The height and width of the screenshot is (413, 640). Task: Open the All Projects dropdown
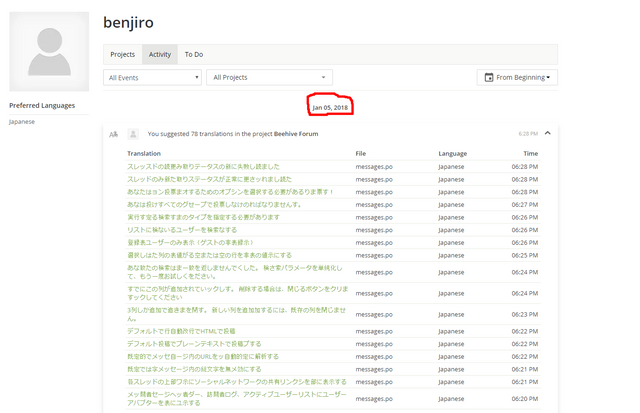tap(269, 78)
